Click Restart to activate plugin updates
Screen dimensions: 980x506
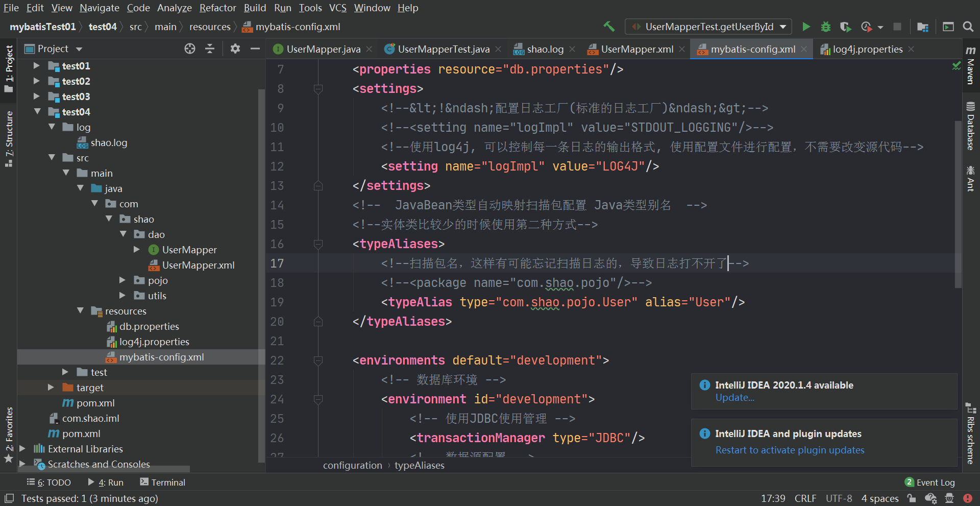click(790, 450)
